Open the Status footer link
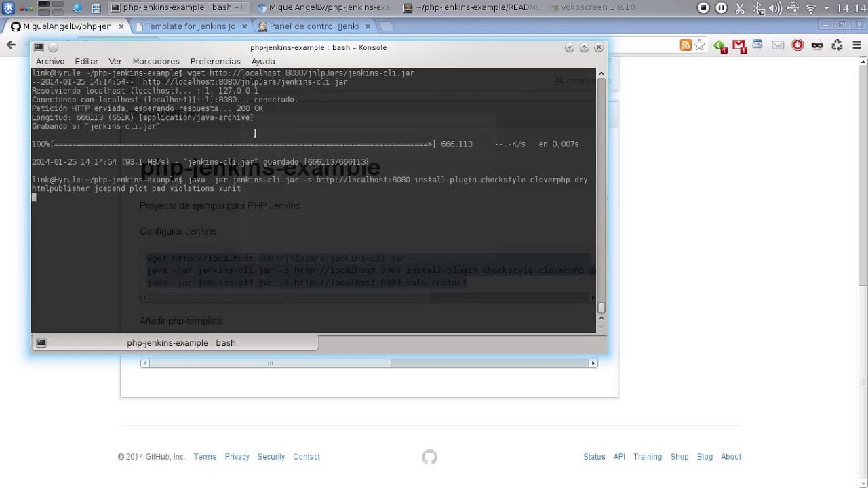 [594, 457]
